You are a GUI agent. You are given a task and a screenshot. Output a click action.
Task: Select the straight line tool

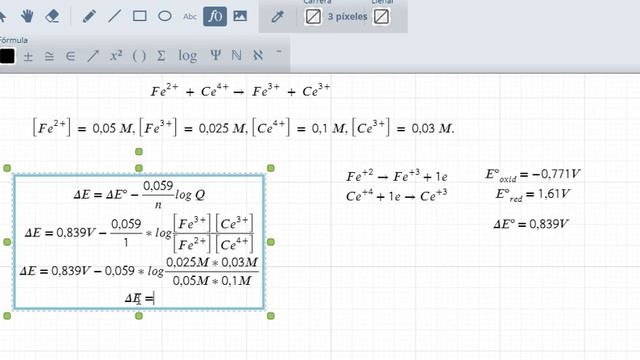(115, 17)
